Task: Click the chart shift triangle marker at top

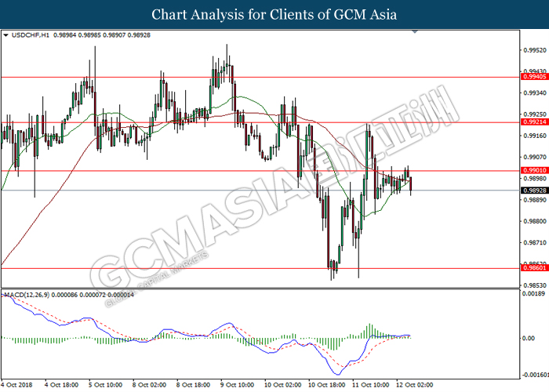Action: pyautogui.click(x=415, y=32)
